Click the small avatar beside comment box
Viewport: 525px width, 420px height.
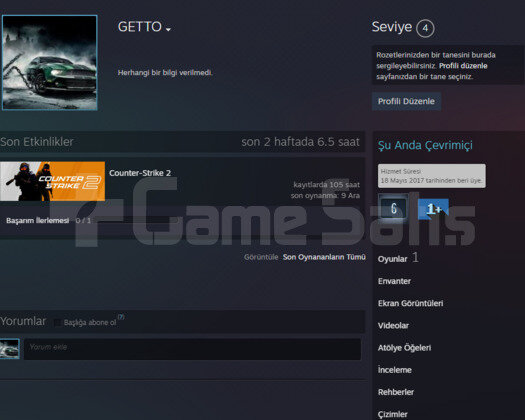pos(10,349)
